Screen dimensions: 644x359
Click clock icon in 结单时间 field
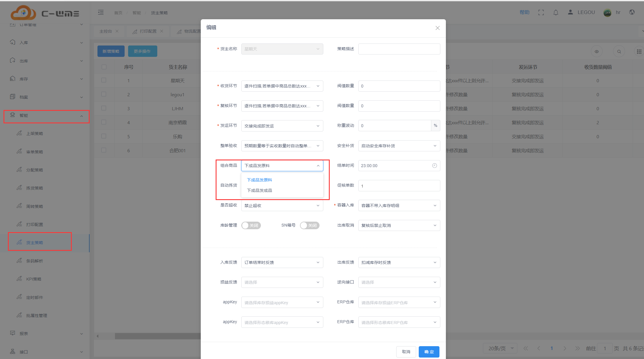[x=434, y=166]
